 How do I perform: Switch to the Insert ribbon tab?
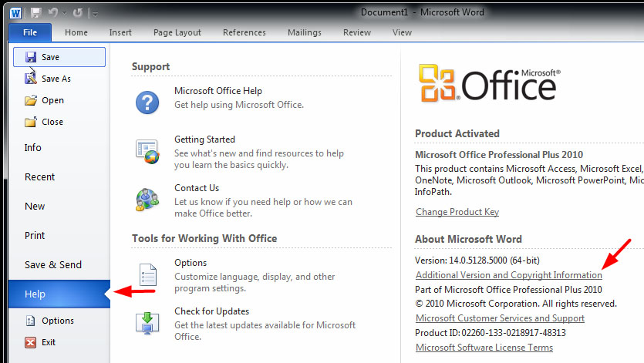(120, 32)
